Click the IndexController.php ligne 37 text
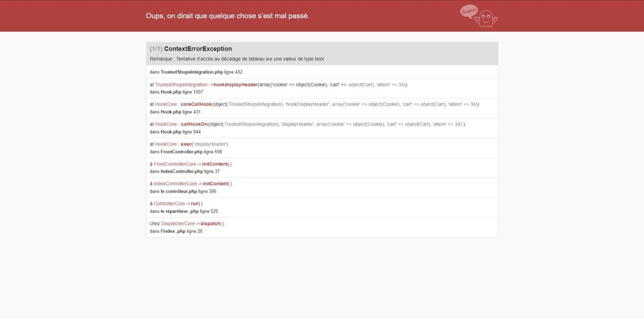Image resolution: width=644 pixels, height=319 pixels. [x=185, y=172]
